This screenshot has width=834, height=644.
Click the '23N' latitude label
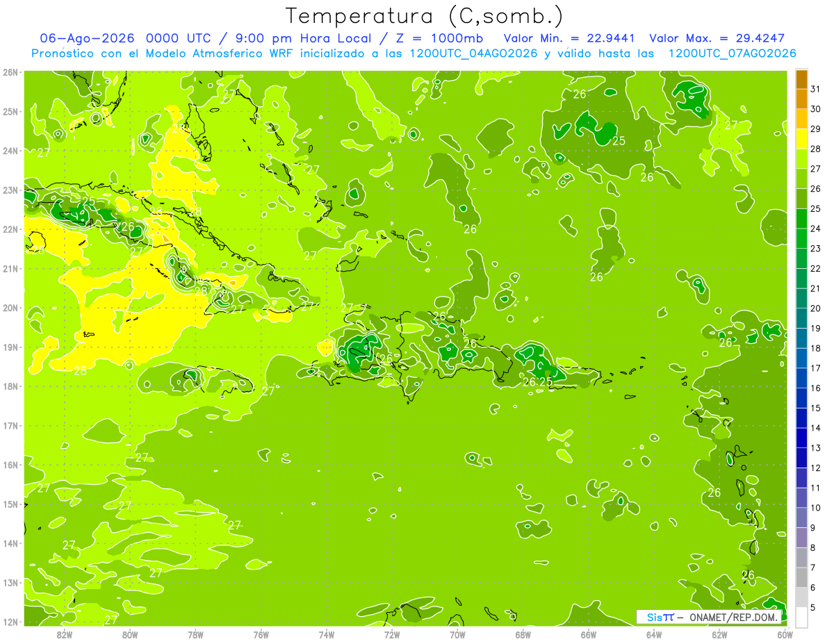[x=10, y=190]
